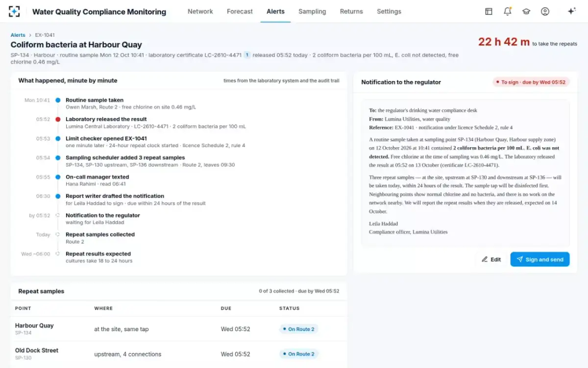This screenshot has height=368, width=588.
Task: Select the dot for On-call manager texted
Action: click(x=58, y=177)
